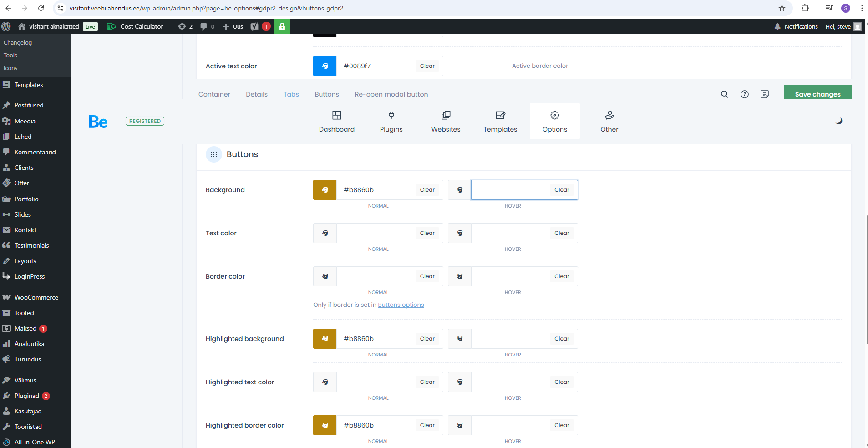Image resolution: width=868 pixels, height=448 pixels.
Task: Clear the Highlighted border color normal value
Action: tap(427, 425)
